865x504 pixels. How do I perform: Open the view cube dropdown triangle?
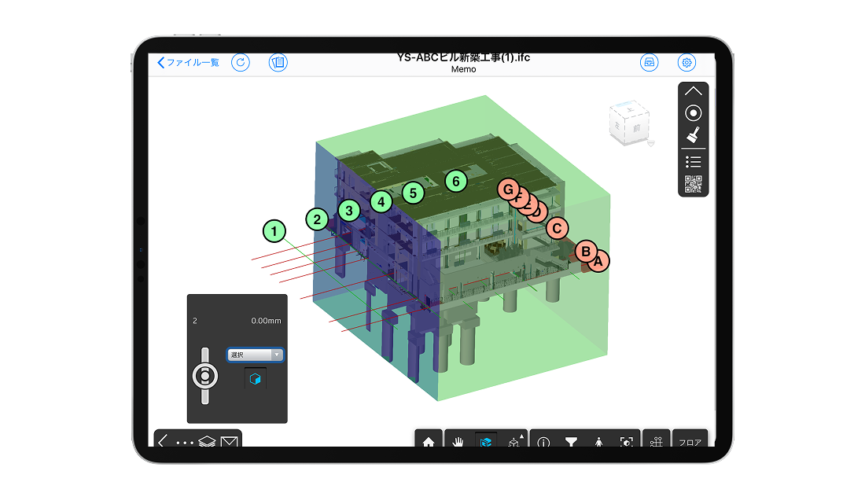[x=650, y=142]
